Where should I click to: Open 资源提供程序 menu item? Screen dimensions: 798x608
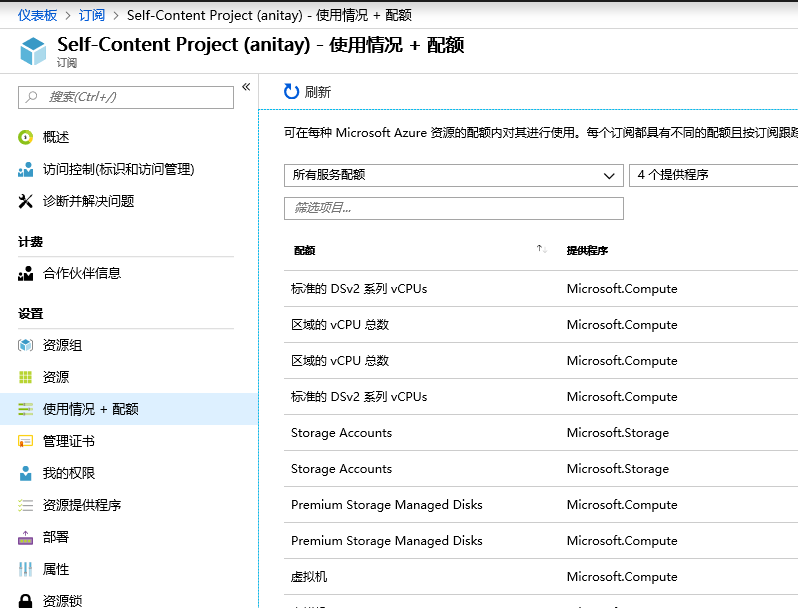click(x=82, y=505)
